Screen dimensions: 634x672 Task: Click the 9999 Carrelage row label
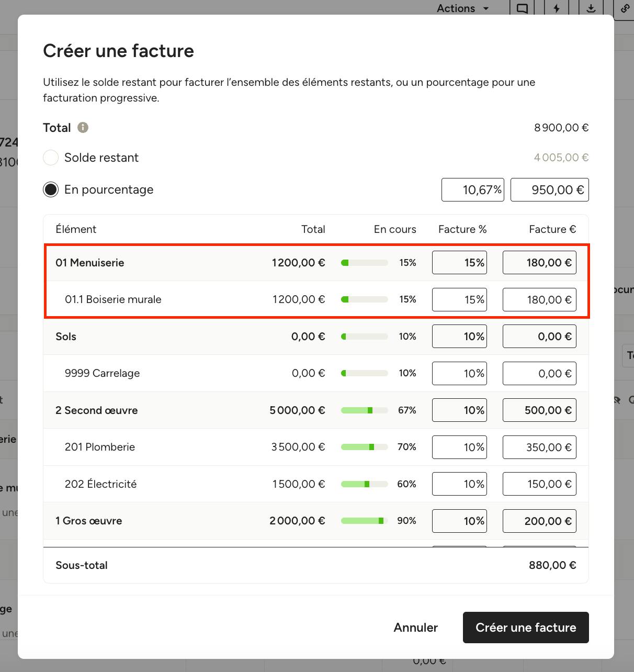pos(102,373)
